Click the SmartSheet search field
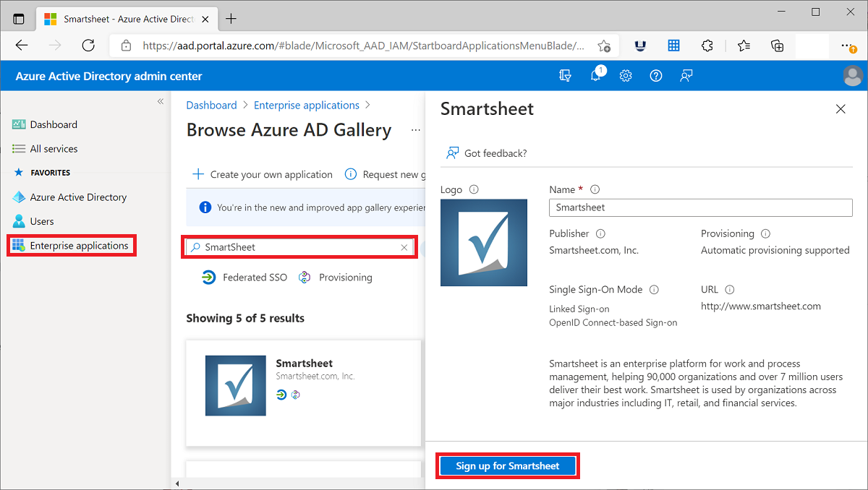 point(300,247)
